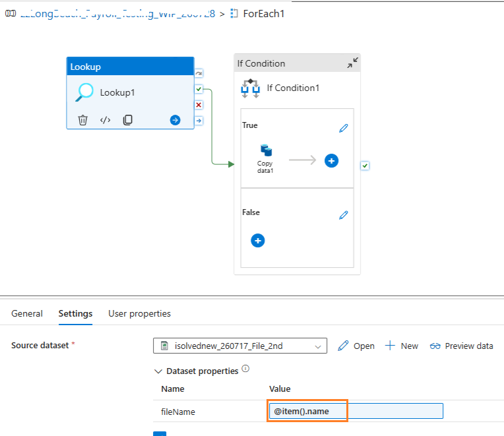Open the pipeline icon in breadcrumb
Screen dimensions: 504x436
click(11, 13)
